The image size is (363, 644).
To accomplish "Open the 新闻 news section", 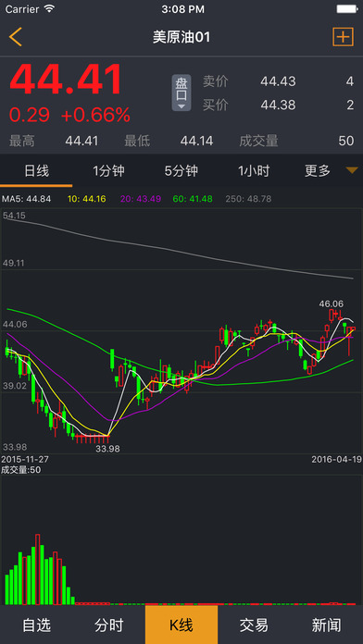I will pyautogui.click(x=326, y=625).
